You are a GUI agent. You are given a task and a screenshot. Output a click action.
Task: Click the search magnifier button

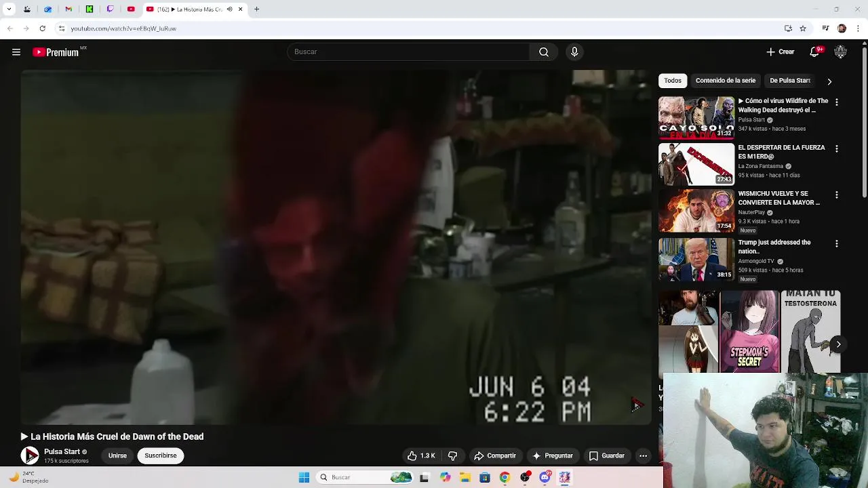[x=544, y=52]
